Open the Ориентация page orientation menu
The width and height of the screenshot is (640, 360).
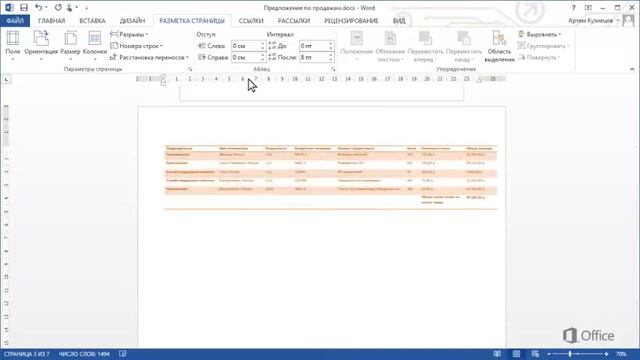(41, 46)
